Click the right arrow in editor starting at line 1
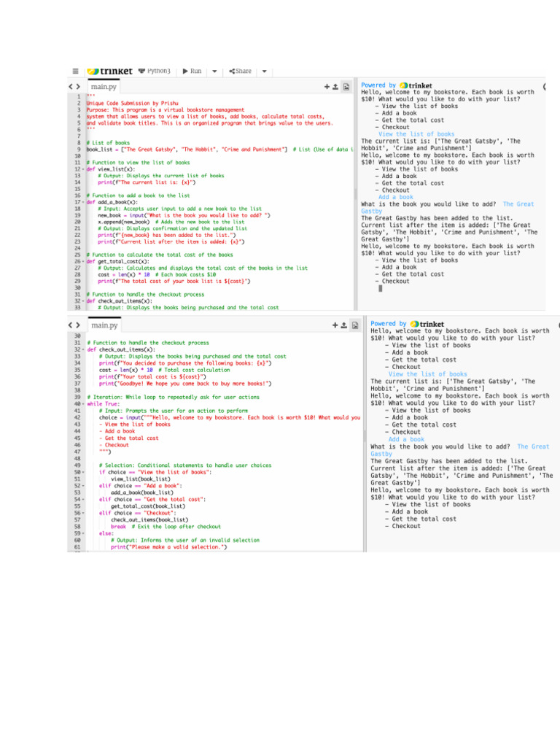Image resolution: width=560 pixels, height=747 pixels. [79, 87]
